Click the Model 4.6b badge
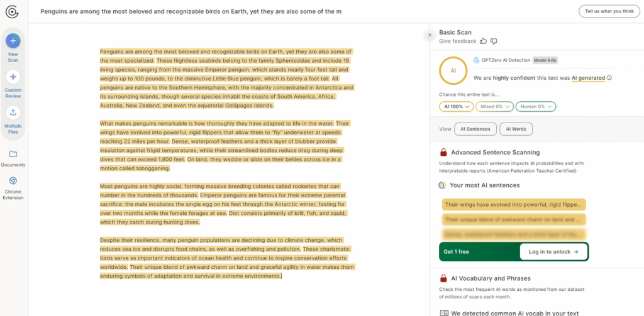 pos(545,60)
